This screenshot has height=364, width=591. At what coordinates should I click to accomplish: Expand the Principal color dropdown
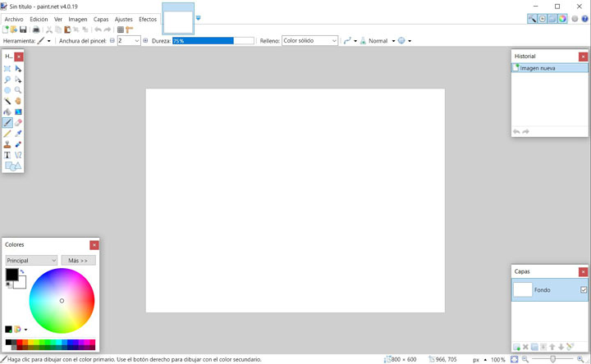(x=31, y=261)
